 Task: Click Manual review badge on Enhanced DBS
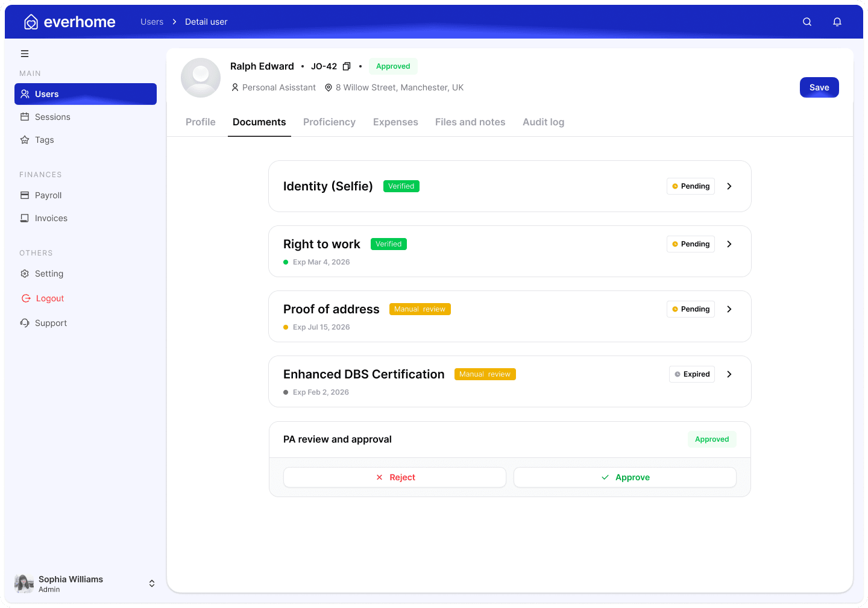485,374
